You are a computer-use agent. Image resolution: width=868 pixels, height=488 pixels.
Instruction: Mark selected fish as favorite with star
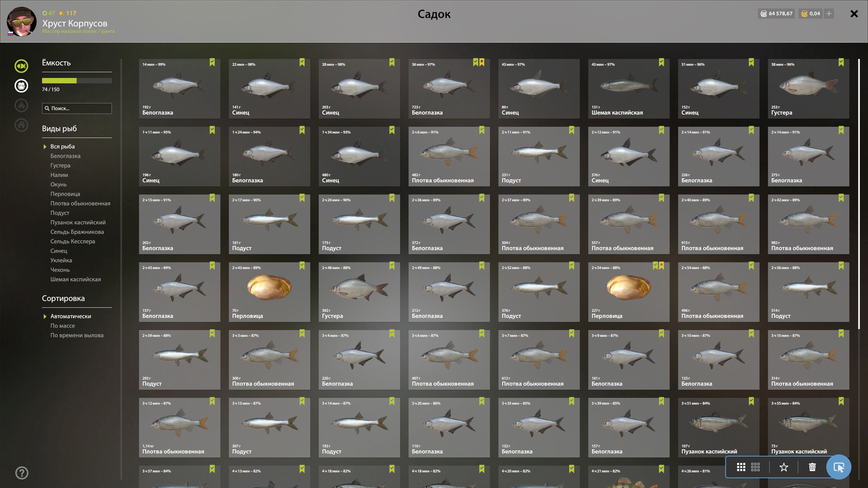(x=784, y=467)
